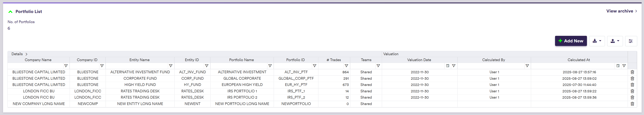Click filter icon for # Trades column
This screenshot has height=115, width=644.
[346, 66]
